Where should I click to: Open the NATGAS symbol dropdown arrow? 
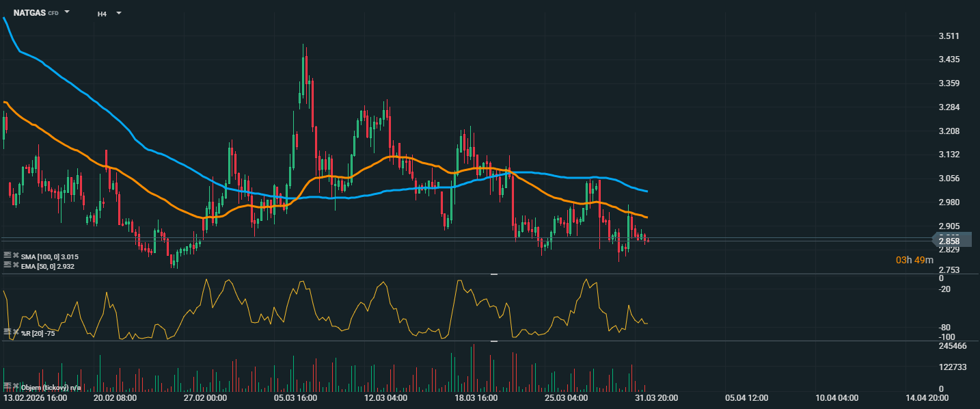(67, 12)
